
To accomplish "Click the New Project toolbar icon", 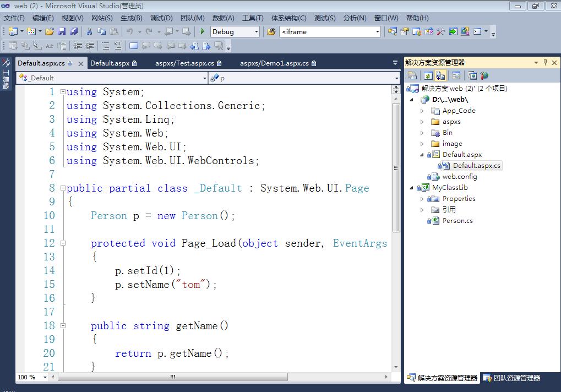I will (13, 31).
